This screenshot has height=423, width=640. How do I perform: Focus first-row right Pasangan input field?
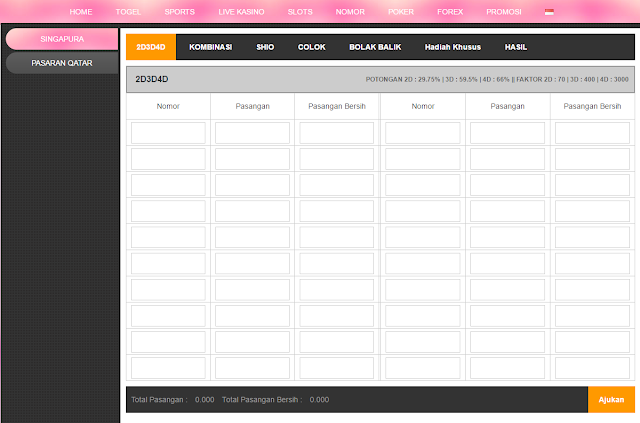(x=507, y=133)
